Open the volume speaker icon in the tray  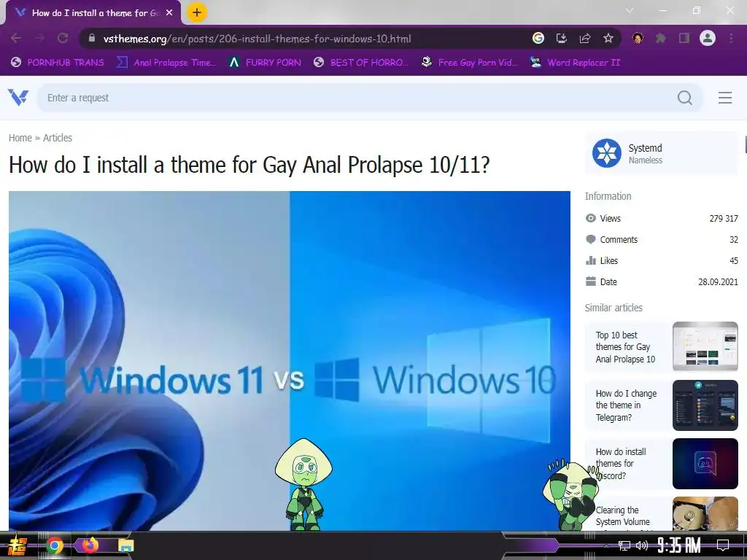tap(642, 545)
